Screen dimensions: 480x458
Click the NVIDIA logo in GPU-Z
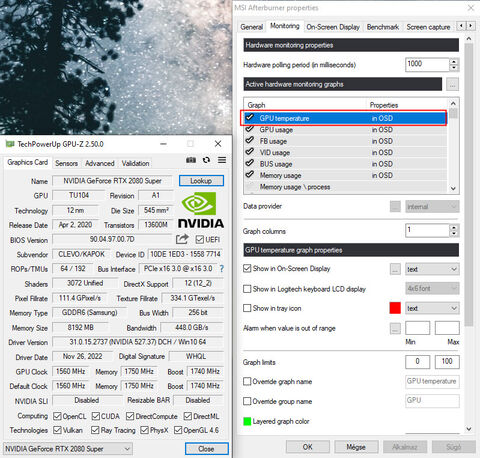click(201, 210)
